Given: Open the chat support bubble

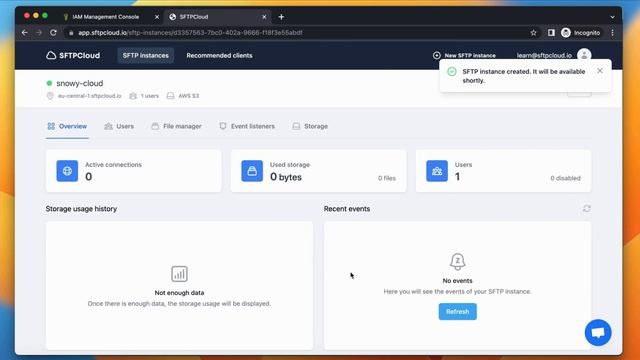Looking at the screenshot, I should coord(598,333).
